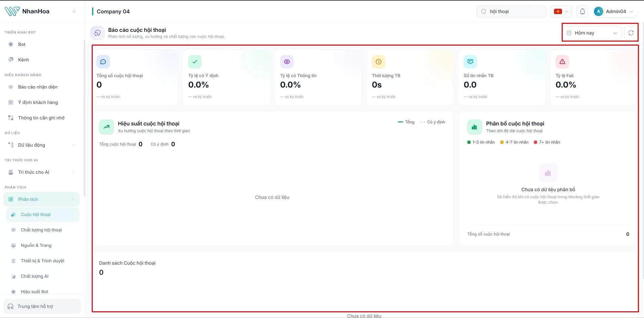Click the sidebar scrollbar
The width and height of the screenshot is (644, 318).
click(x=84, y=118)
